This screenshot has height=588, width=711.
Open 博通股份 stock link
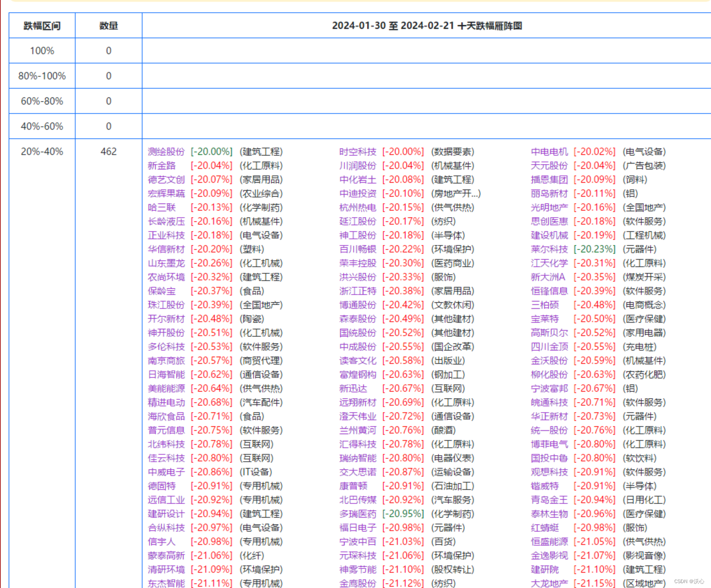click(x=358, y=305)
